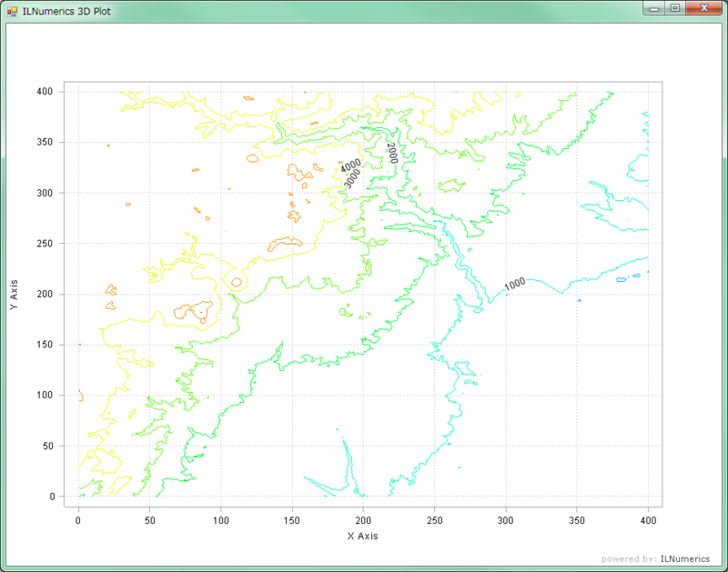Click X axis tick label 250
The height and width of the screenshot is (572, 728).
pos(435,520)
